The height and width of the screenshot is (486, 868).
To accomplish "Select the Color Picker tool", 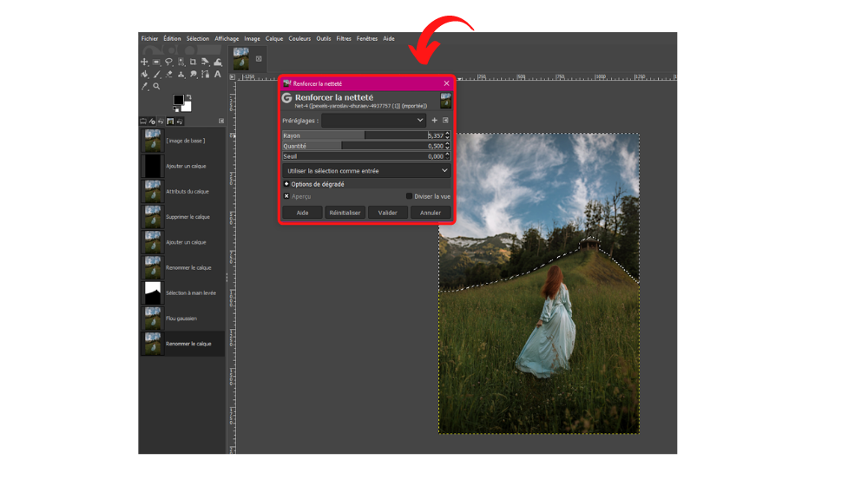I will pyautogui.click(x=144, y=86).
